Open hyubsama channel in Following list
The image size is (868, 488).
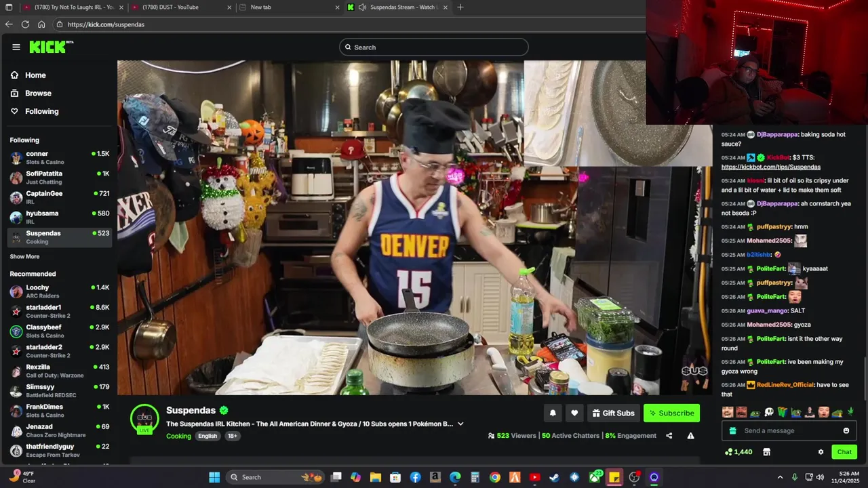[60, 217]
